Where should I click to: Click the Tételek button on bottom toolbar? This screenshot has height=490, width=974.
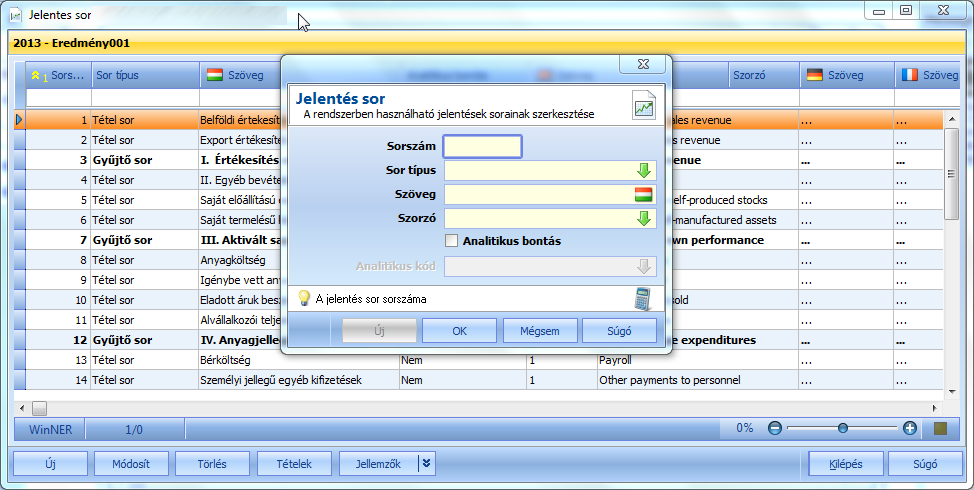tap(294, 463)
